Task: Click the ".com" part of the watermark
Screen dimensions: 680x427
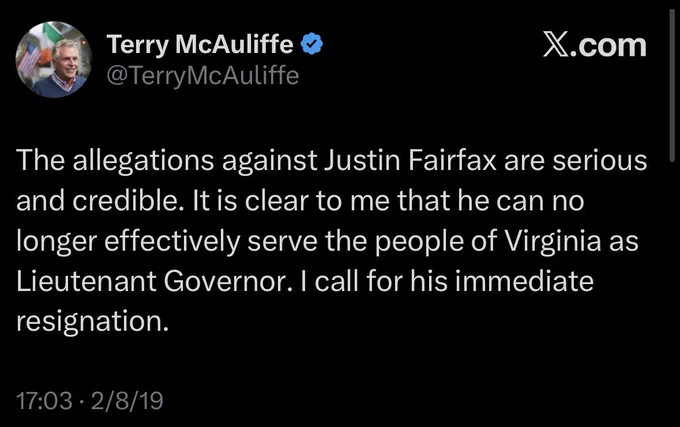Action: point(608,46)
